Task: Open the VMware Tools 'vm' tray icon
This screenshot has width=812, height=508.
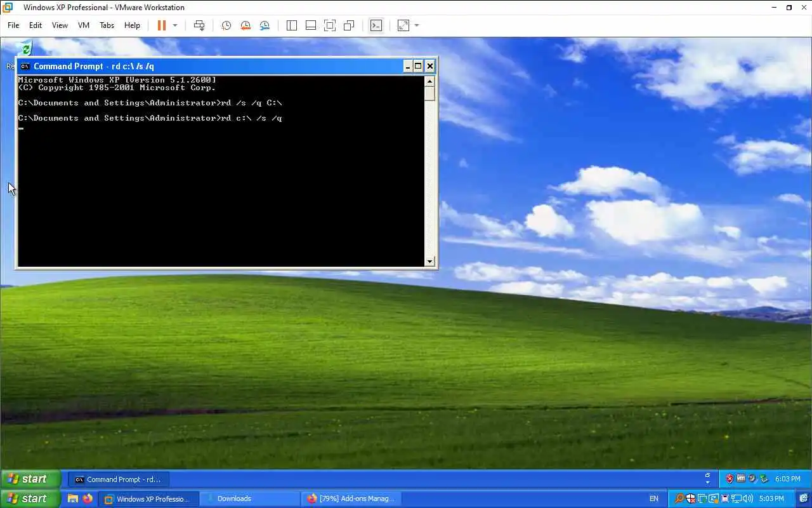Action: tap(741, 479)
